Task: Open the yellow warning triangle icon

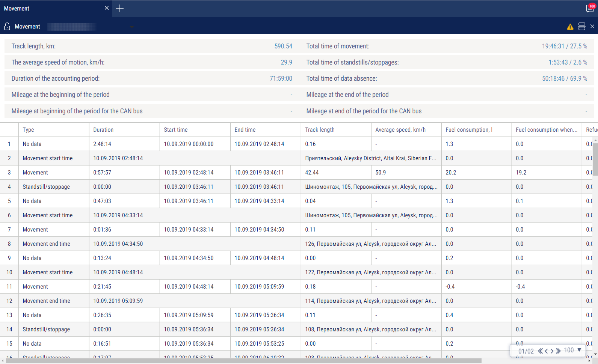Action: tap(570, 27)
